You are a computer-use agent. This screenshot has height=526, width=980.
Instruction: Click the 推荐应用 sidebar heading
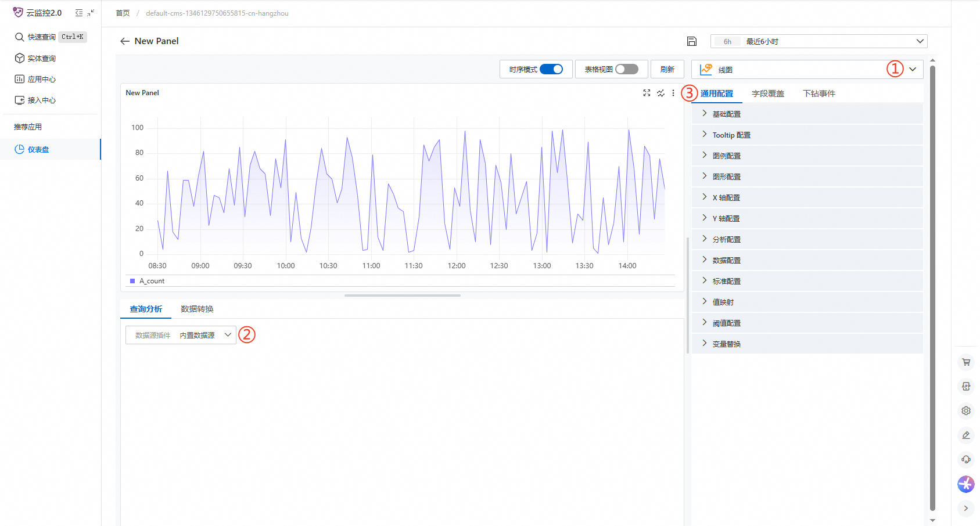point(28,127)
